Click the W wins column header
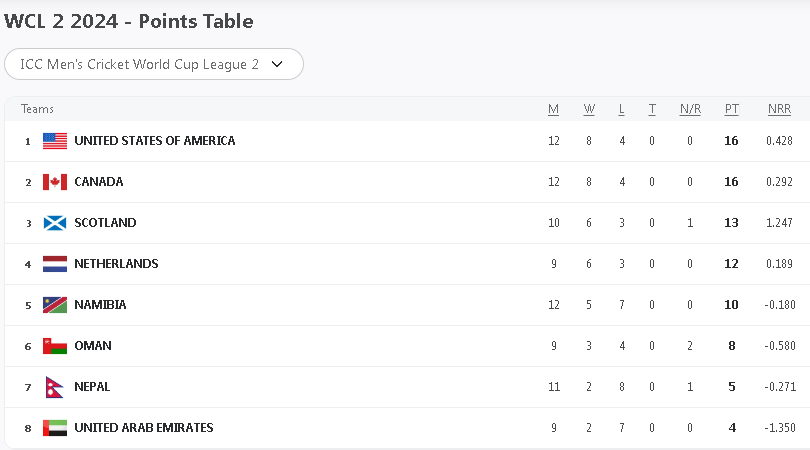Screen dimensions: 810x450 [x=589, y=109]
